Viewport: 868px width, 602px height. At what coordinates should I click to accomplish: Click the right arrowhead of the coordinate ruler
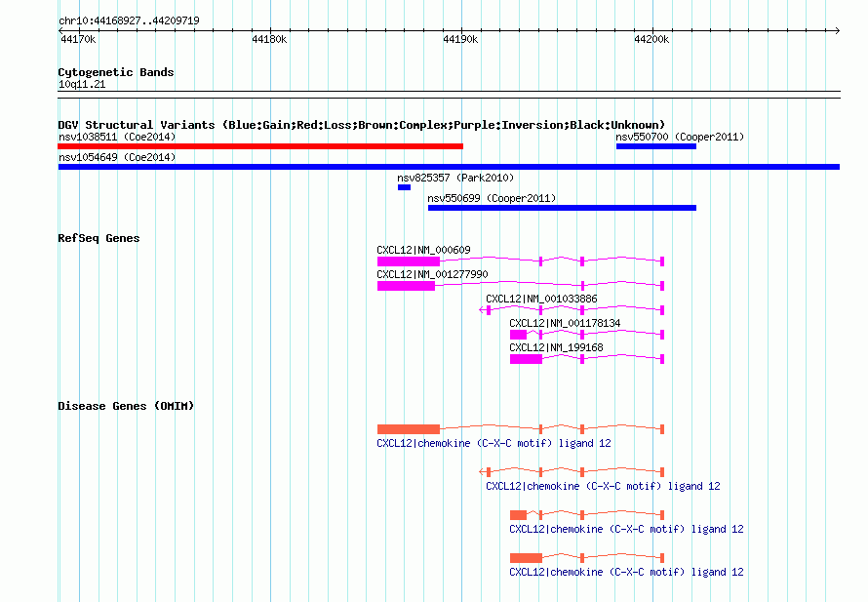pyautogui.click(x=837, y=30)
